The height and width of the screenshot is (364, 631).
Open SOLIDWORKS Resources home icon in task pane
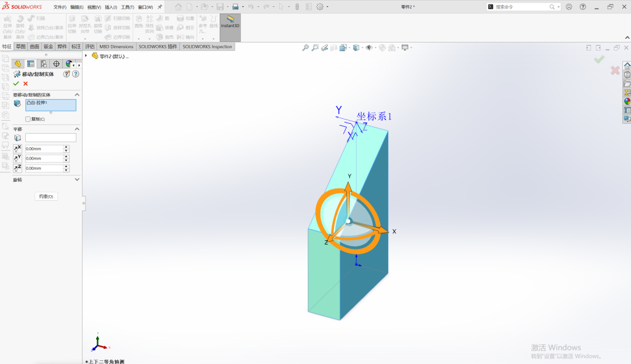(x=627, y=66)
